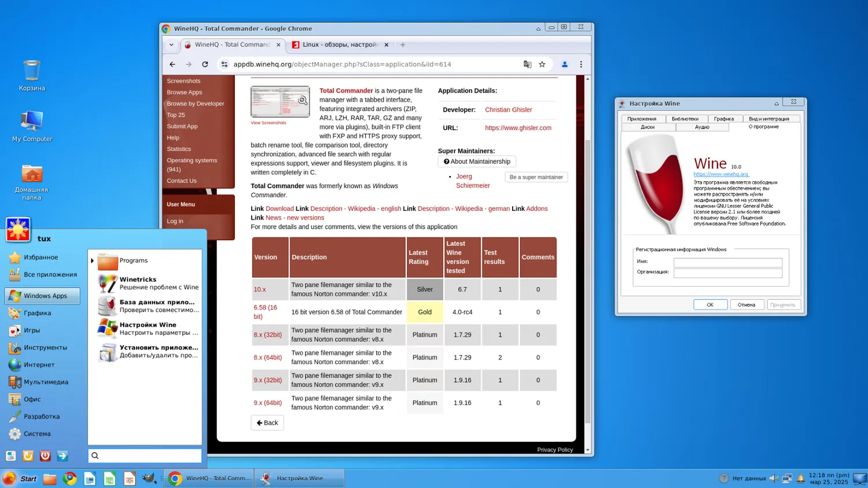The width and height of the screenshot is (868, 488).
Task: Open the 10.x version link
Action: tap(260, 289)
